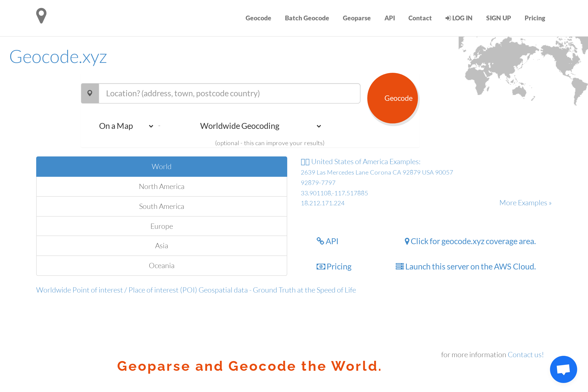
Task: Select the North America region tab
Action: pyautogui.click(x=161, y=187)
